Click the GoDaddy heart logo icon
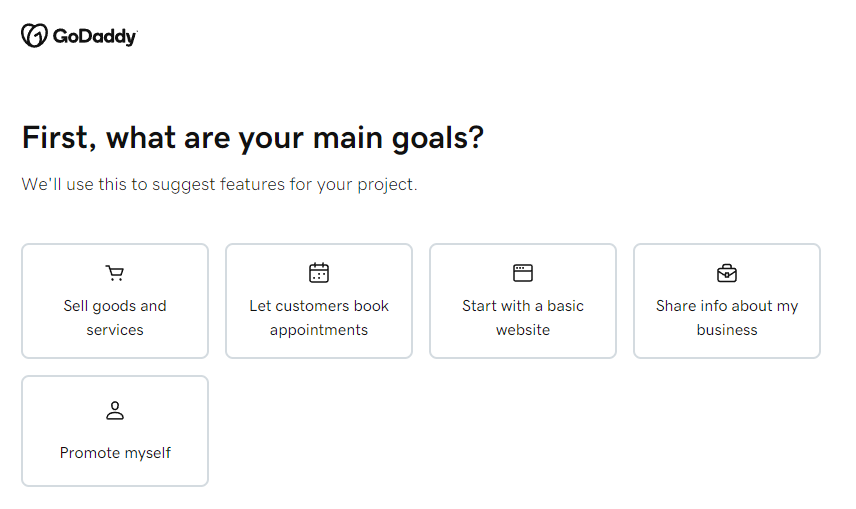 point(34,36)
